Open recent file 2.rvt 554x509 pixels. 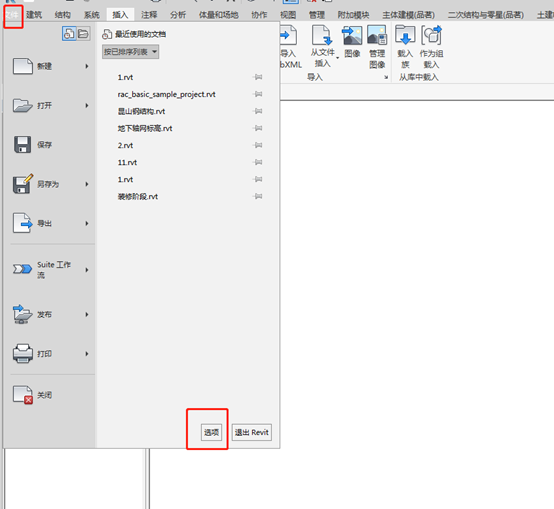125,145
